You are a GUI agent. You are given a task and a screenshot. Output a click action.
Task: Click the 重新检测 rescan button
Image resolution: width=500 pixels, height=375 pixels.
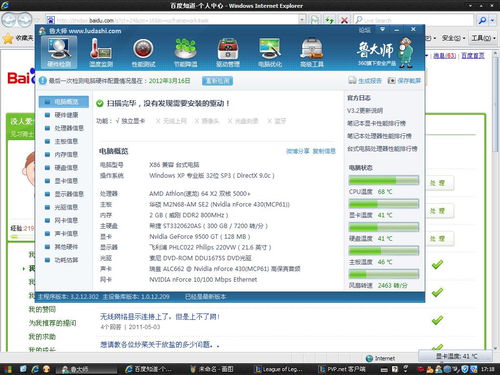point(217,81)
